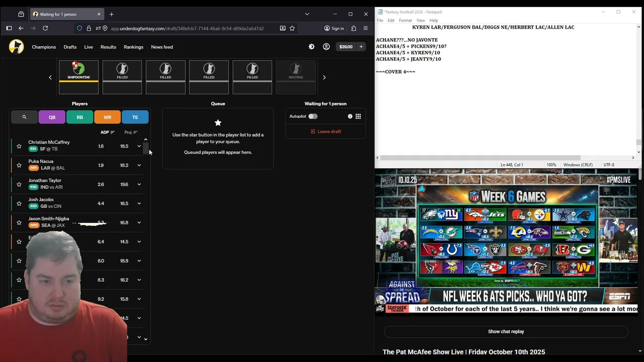Image resolution: width=644 pixels, height=362 pixels.
Task: Click the $39.00 balance button
Action: coord(346,47)
